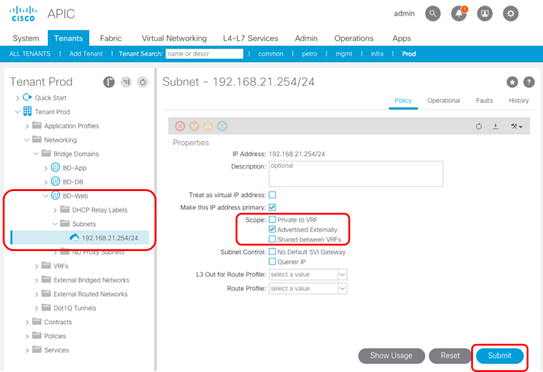
Task: Collapse the Bridge Domains folder
Action: 36,154
